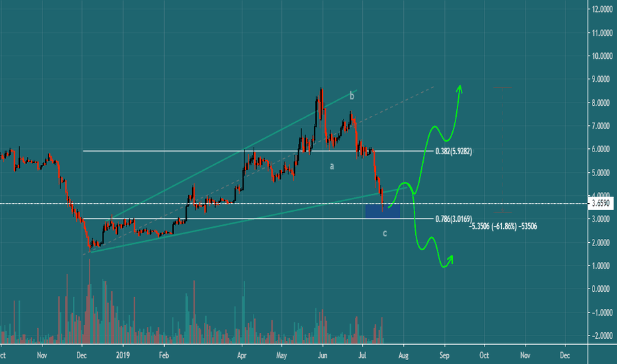
Task: Click the -2.0000 price axis label
Action: 602,336
